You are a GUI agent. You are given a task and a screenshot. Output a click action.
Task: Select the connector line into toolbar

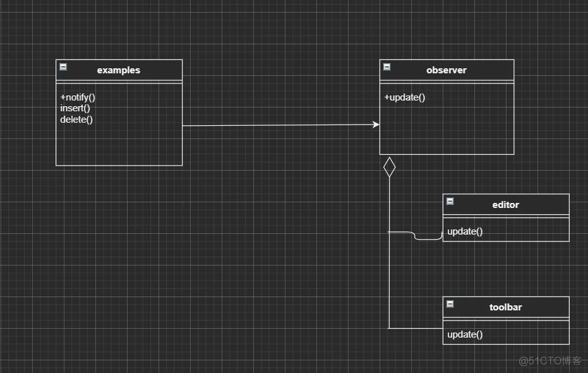[416, 328]
